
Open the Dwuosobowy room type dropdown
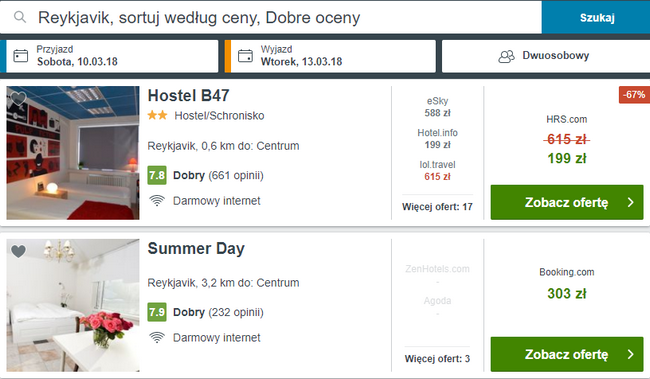(x=546, y=56)
